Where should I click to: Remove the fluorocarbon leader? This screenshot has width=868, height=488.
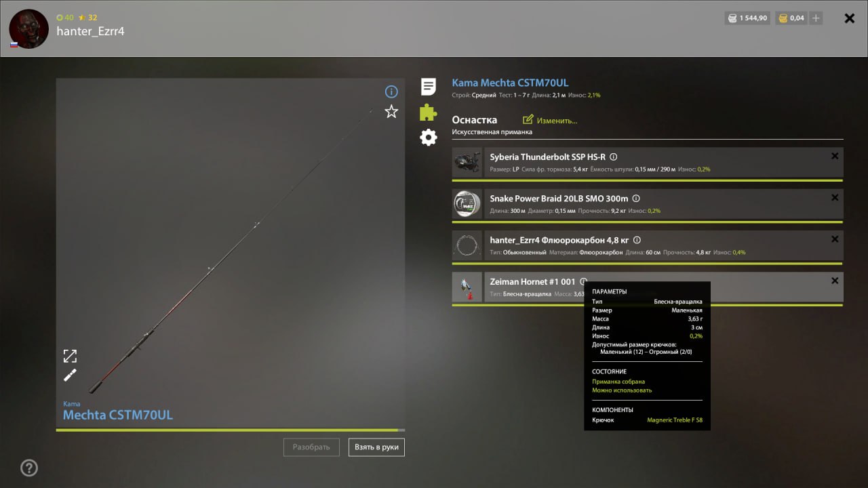[835, 239]
